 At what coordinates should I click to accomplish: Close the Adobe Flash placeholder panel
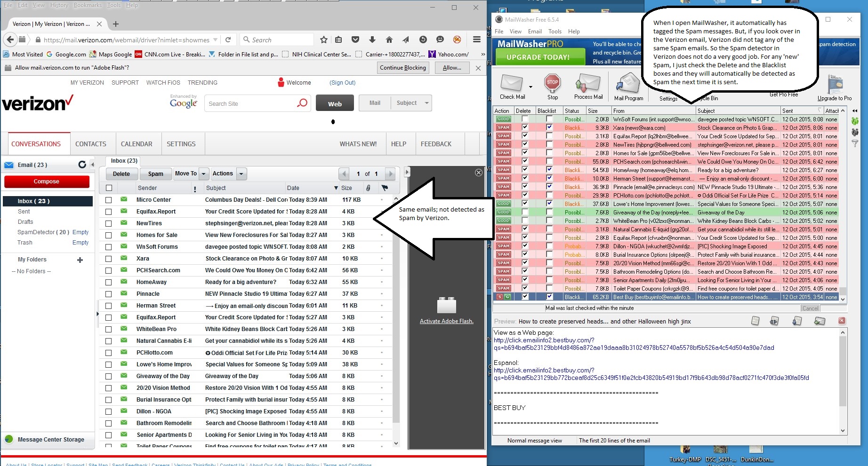[x=479, y=173]
